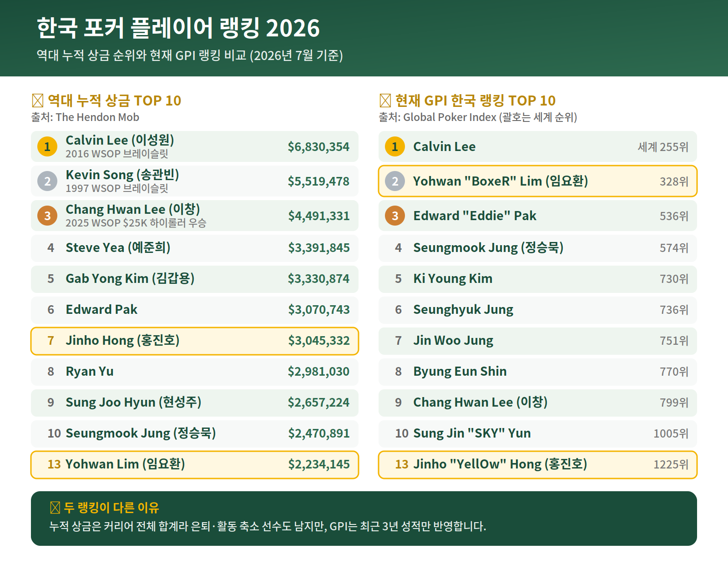The height and width of the screenshot is (564, 728).
Task: Click icon before 두 랭킹이 다른 이유
Action: point(55,508)
